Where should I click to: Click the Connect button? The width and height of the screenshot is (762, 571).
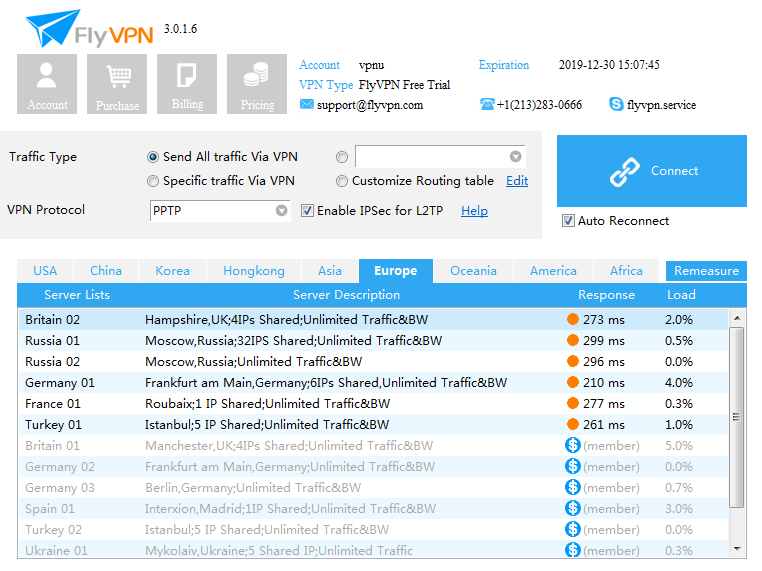click(x=652, y=171)
